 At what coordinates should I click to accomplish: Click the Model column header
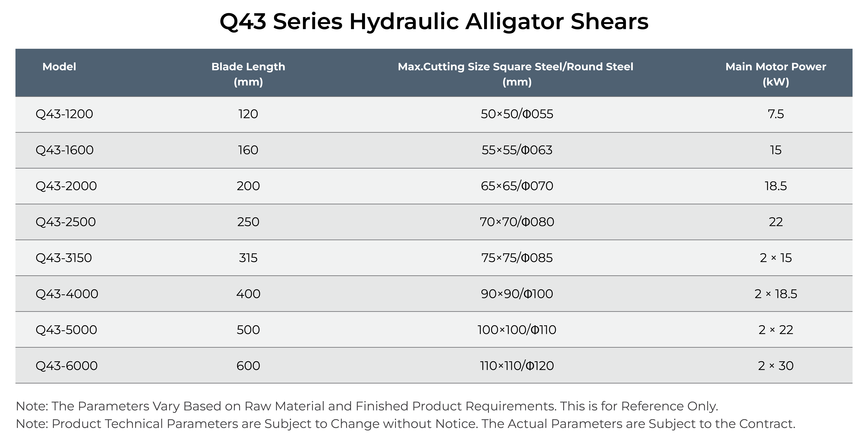pos(59,67)
